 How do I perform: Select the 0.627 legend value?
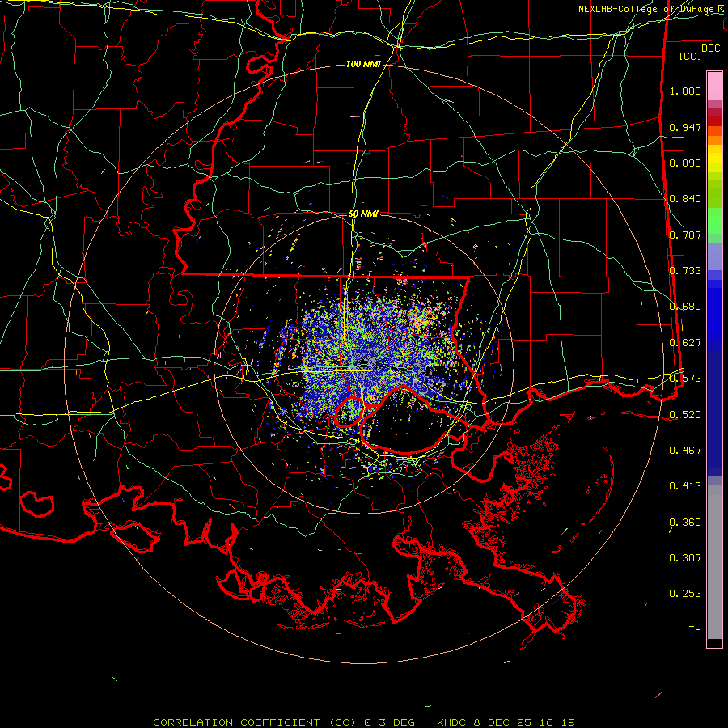(685, 343)
